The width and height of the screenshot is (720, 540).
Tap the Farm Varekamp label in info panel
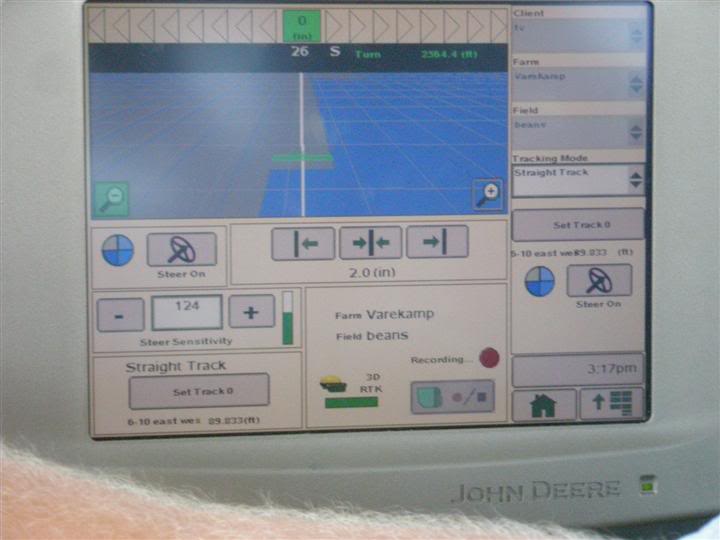tap(384, 315)
